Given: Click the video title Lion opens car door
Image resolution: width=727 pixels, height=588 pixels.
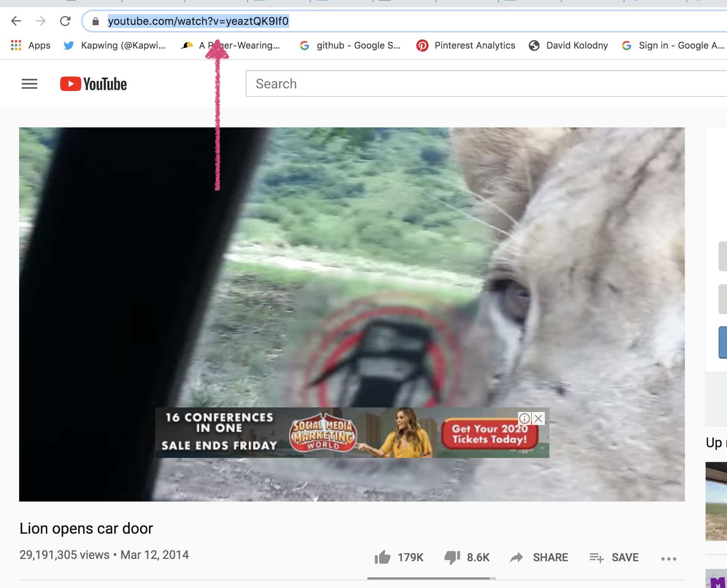Looking at the screenshot, I should 86,529.
